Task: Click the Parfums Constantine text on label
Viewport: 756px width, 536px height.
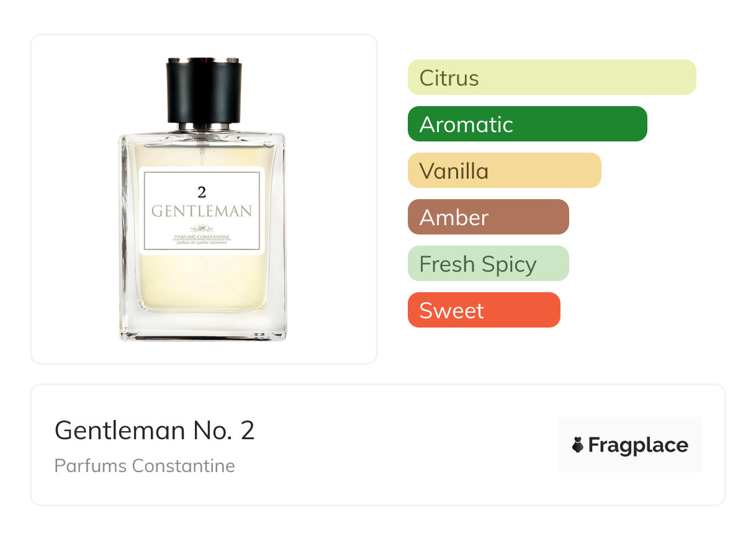Action: click(202, 238)
